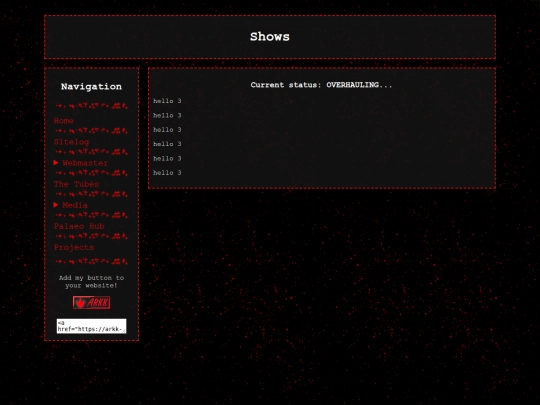
Task: Go to The Tubes page
Action: [x=76, y=184]
